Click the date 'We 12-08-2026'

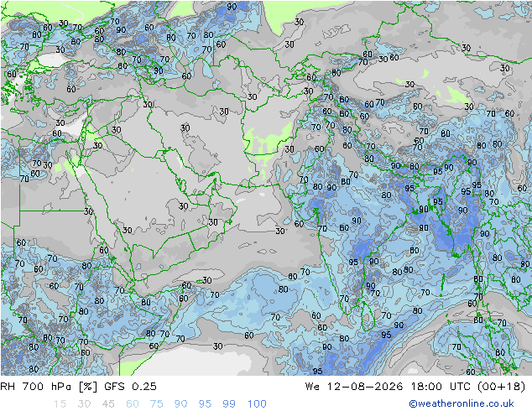(x=354, y=387)
